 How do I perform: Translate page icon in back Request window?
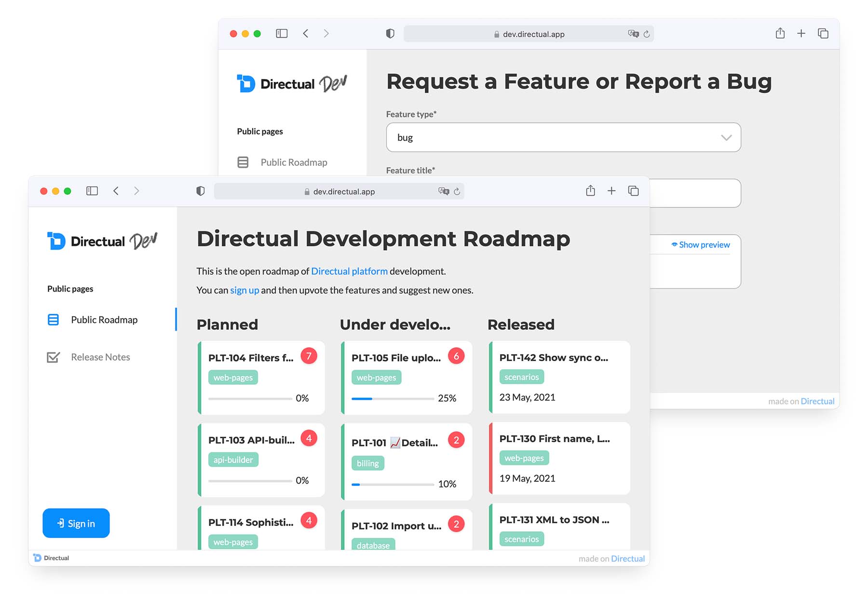coord(633,34)
